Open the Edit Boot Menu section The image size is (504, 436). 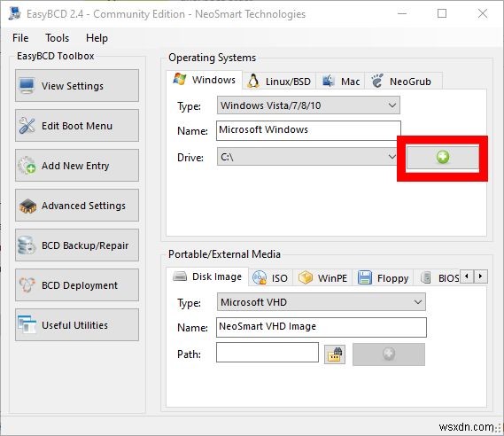point(77,126)
